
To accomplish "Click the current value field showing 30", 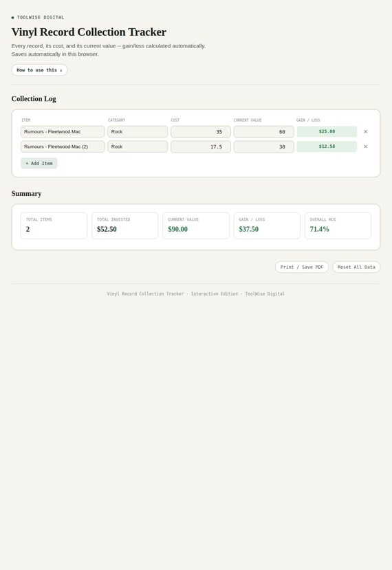I will tap(263, 146).
